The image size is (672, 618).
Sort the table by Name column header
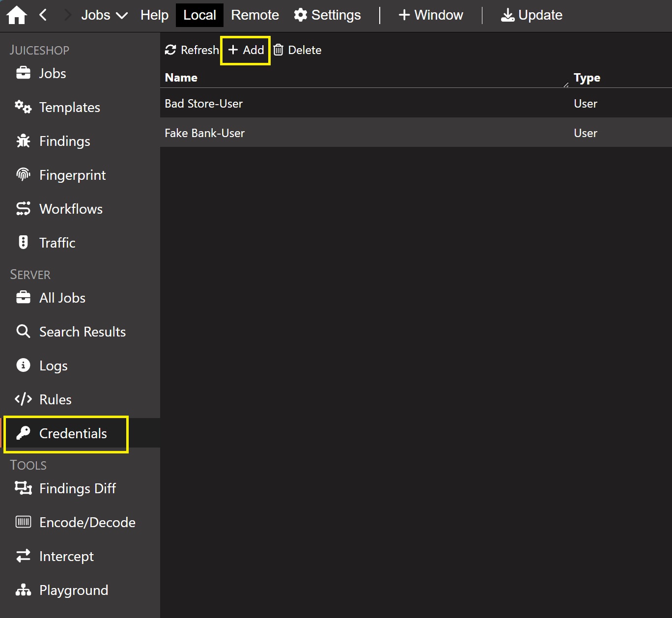pos(181,78)
